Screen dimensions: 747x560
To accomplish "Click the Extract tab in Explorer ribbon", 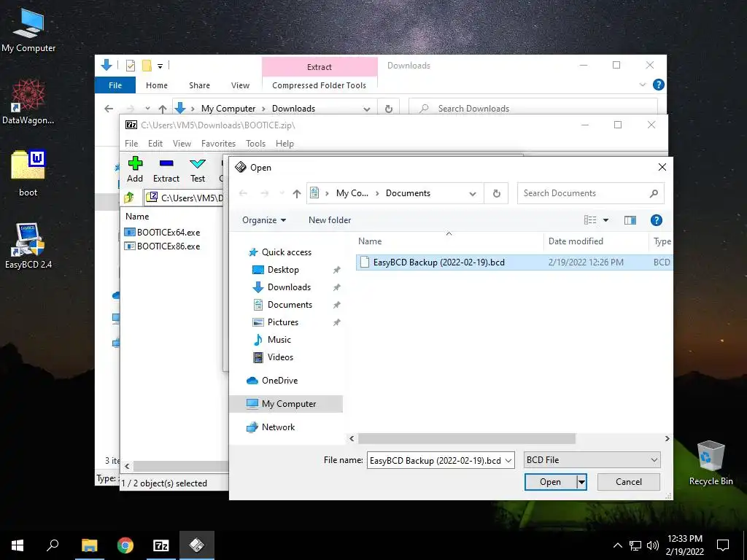I will (320, 67).
